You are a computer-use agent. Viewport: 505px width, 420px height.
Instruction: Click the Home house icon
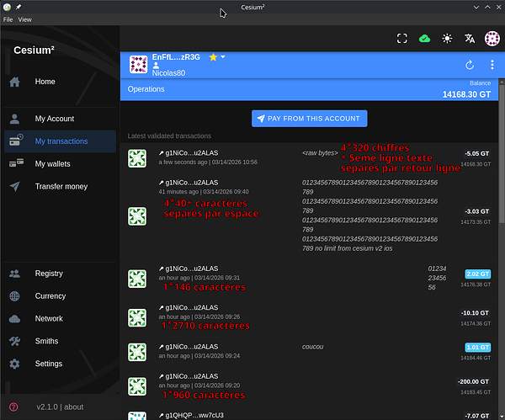(x=14, y=82)
